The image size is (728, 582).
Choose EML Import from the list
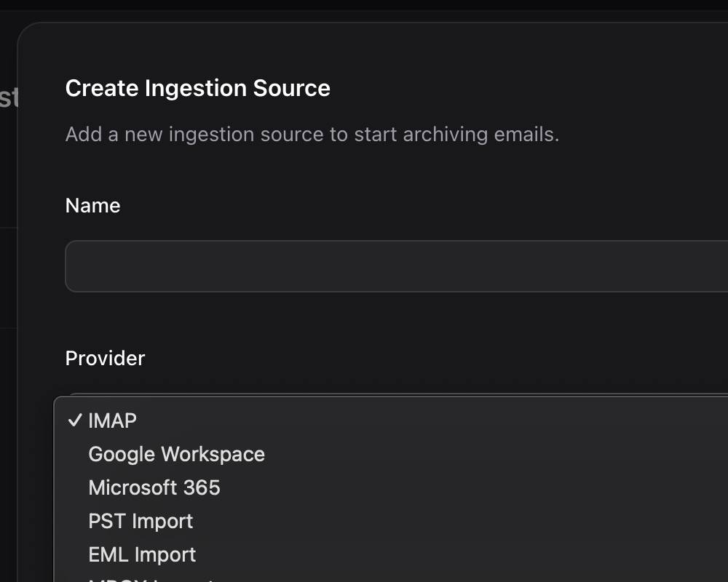pyautogui.click(x=142, y=554)
